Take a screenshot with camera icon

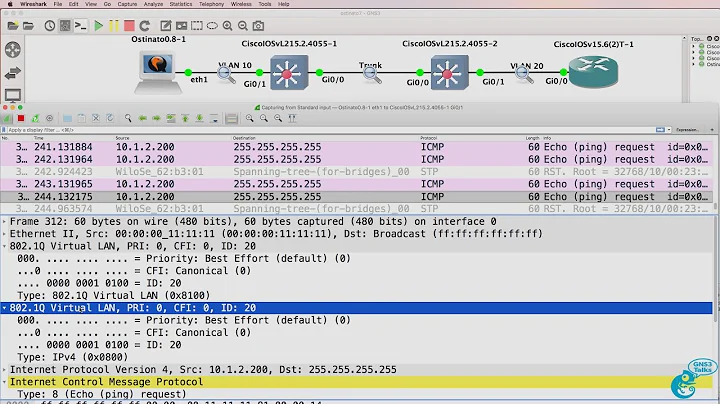(259, 26)
